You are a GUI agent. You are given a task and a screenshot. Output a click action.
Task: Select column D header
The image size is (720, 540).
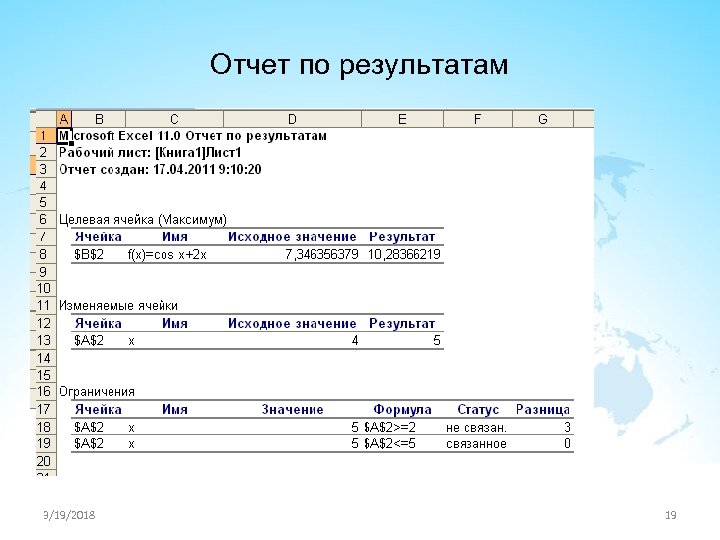292,119
